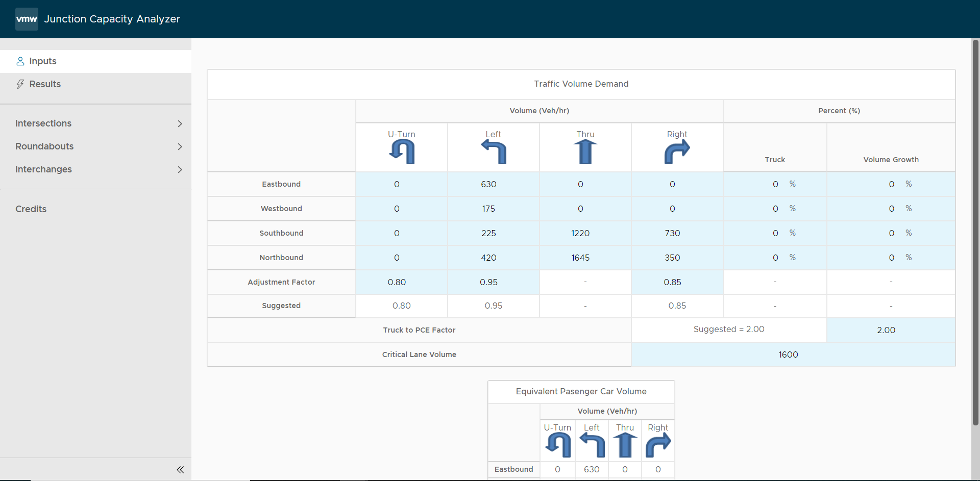Click the Equivalent Pasenger Car Volume heading
Viewport: 980px width, 481px height.
(x=581, y=391)
